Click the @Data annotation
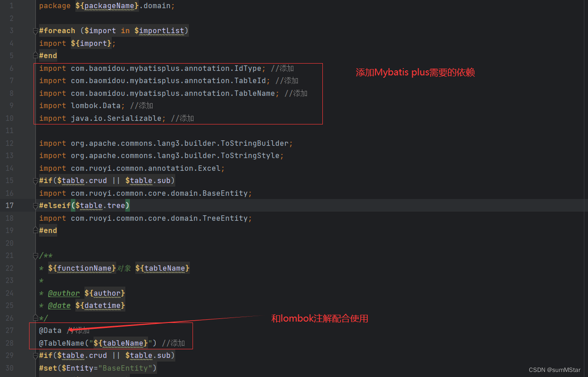The image size is (588, 377). coord(50,331)
